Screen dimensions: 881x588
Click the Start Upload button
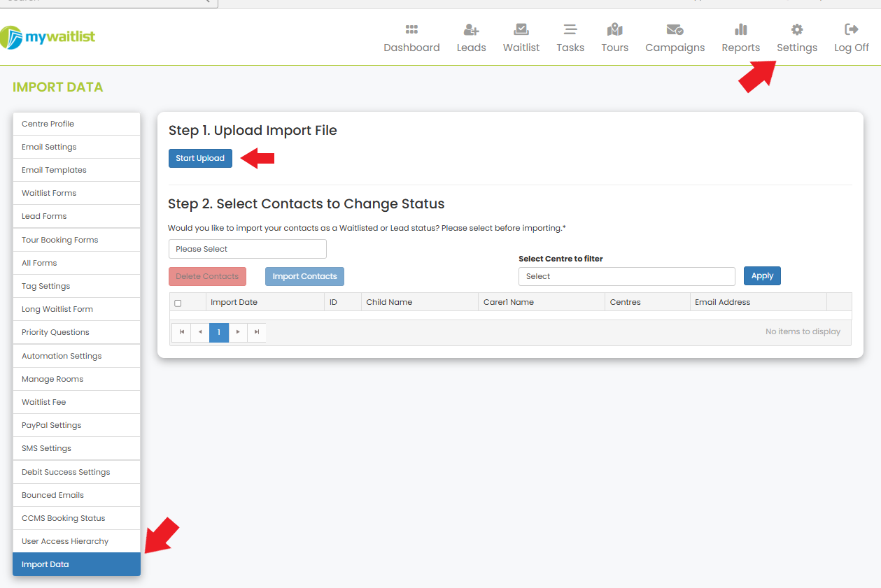tap(200, 158)
